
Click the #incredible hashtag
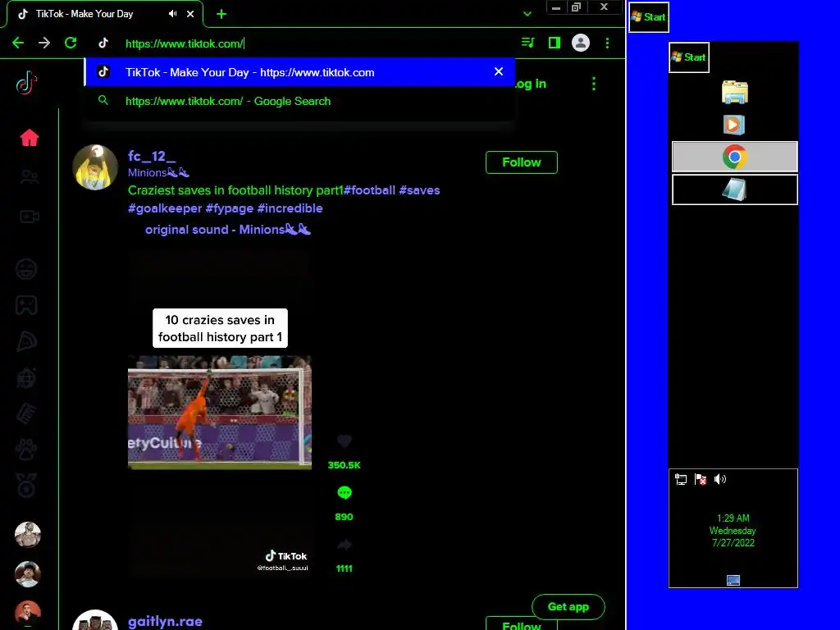click(290, 208)
